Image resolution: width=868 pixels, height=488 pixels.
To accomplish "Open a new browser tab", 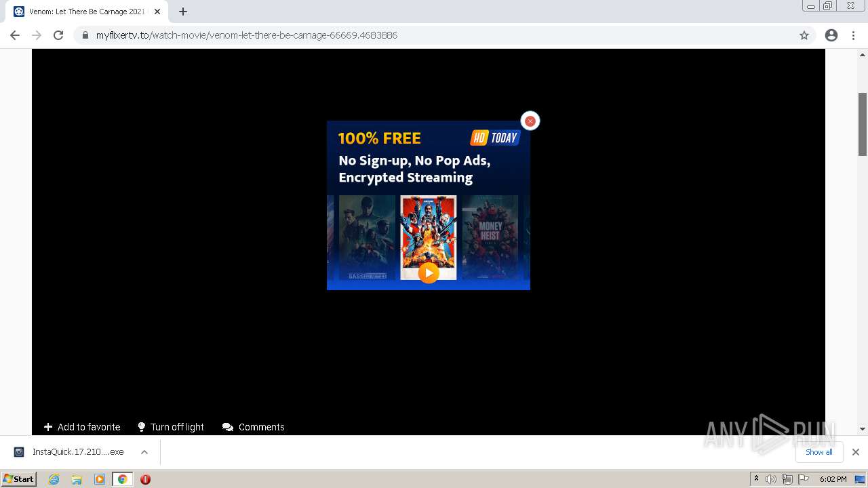I will (x=183, y=12).
